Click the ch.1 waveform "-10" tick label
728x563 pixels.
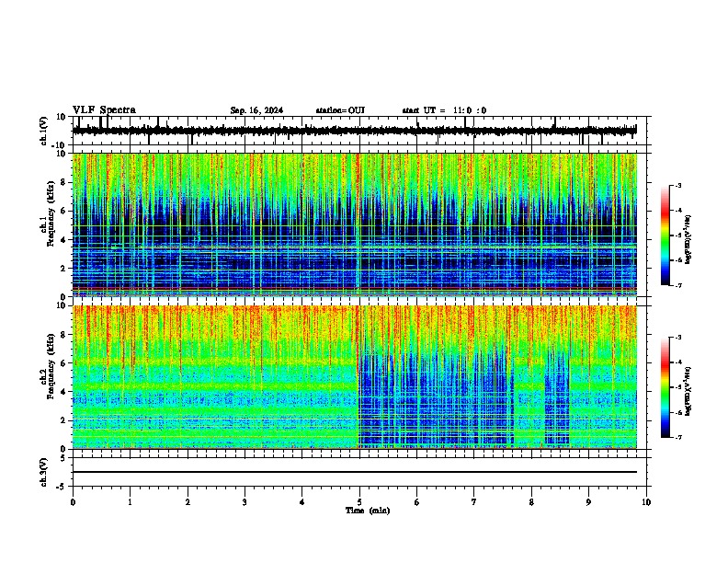pos(60,145)
